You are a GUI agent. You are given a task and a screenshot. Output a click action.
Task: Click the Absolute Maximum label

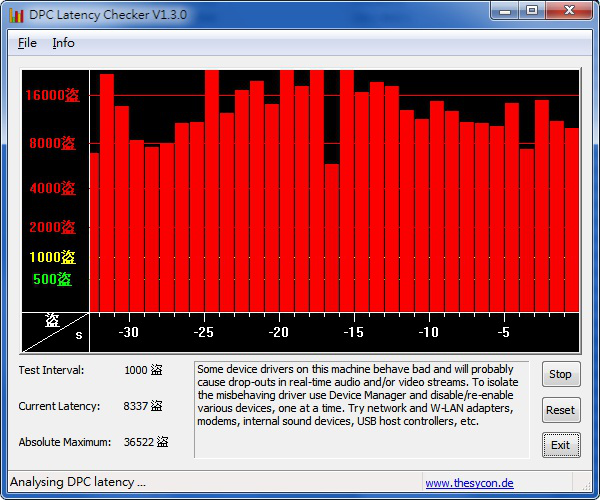(x=65, y=442)
